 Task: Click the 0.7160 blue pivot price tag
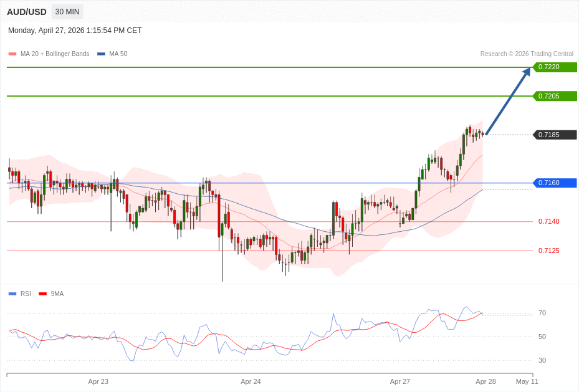tap(555, 183)
